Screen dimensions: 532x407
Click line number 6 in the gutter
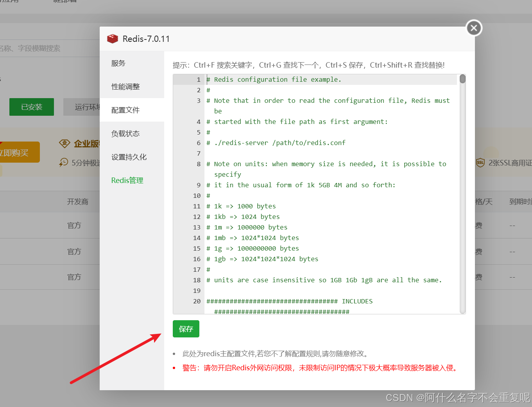coord(199,143)
